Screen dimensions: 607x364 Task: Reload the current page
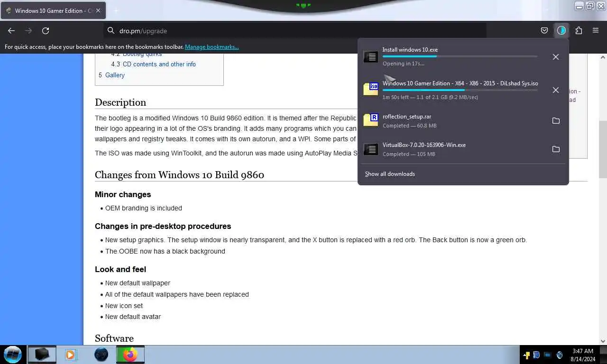[46, 31]
